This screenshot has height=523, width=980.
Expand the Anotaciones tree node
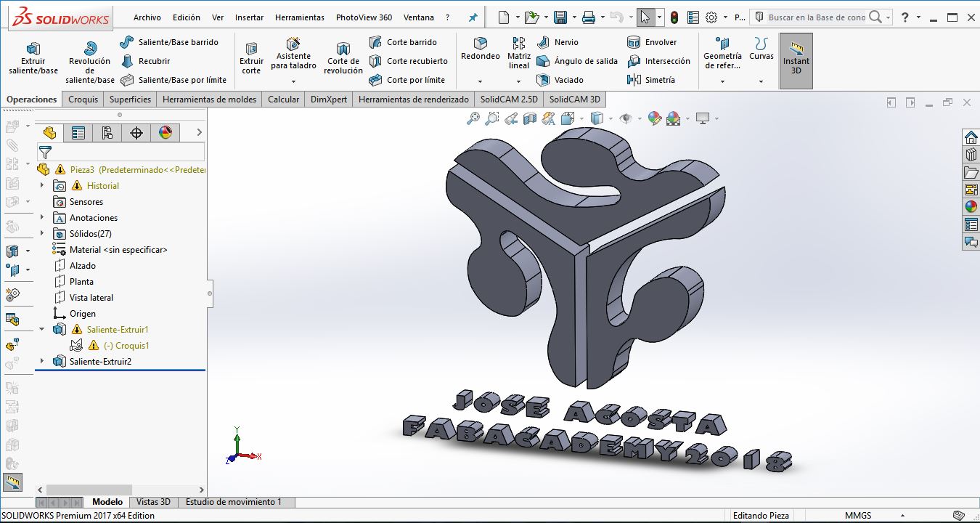(42, 218)
